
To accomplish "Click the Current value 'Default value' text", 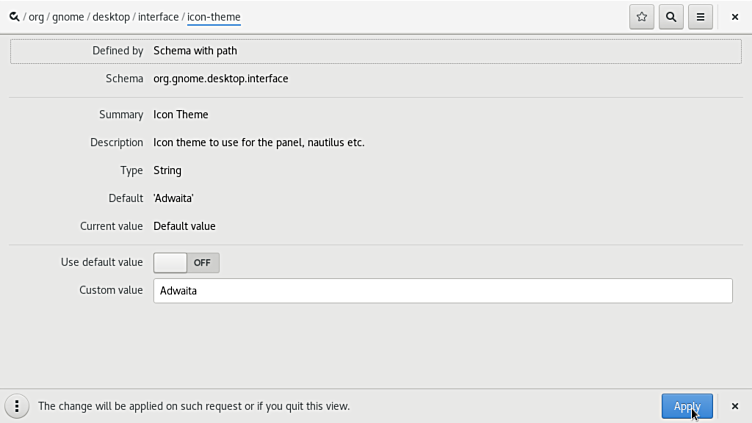I will pyautogui.click(x=184, y=226).
